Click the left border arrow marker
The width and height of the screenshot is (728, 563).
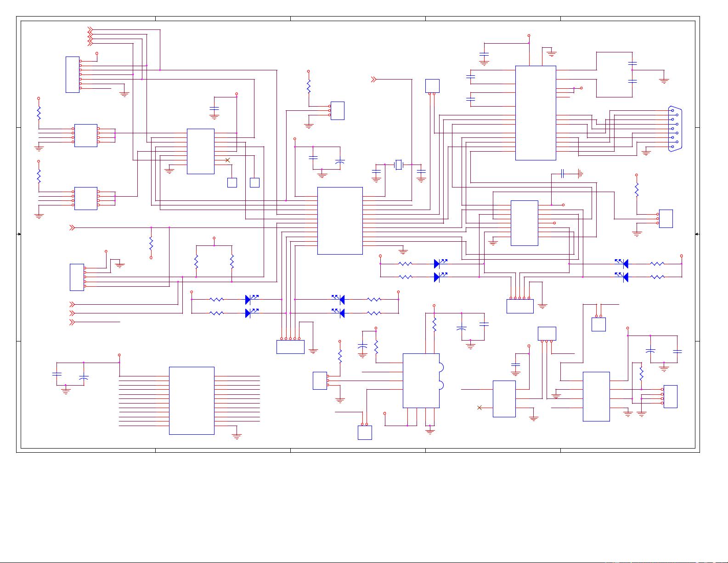pyautogui.click(x=19, y=234)
